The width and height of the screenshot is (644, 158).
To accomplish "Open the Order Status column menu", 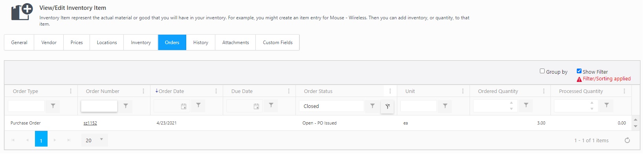I will coord(390,91).
